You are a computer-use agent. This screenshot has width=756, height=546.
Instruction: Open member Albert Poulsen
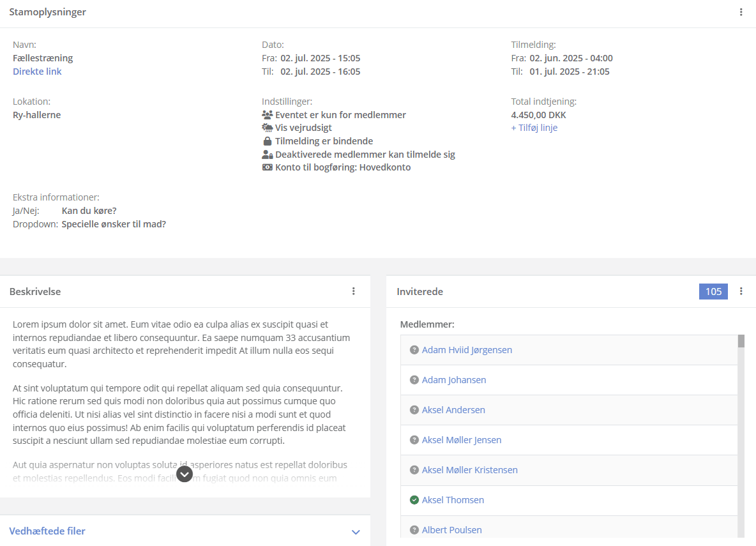click(452, 530)
